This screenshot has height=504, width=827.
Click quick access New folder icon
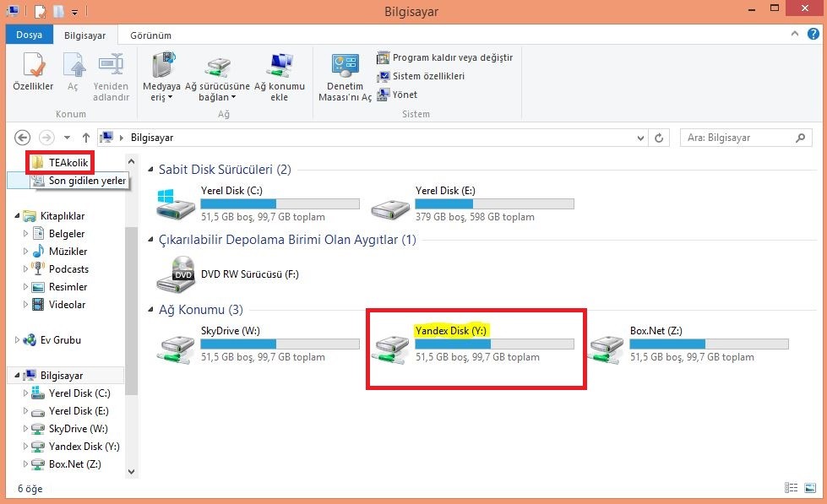click(58, 11)
